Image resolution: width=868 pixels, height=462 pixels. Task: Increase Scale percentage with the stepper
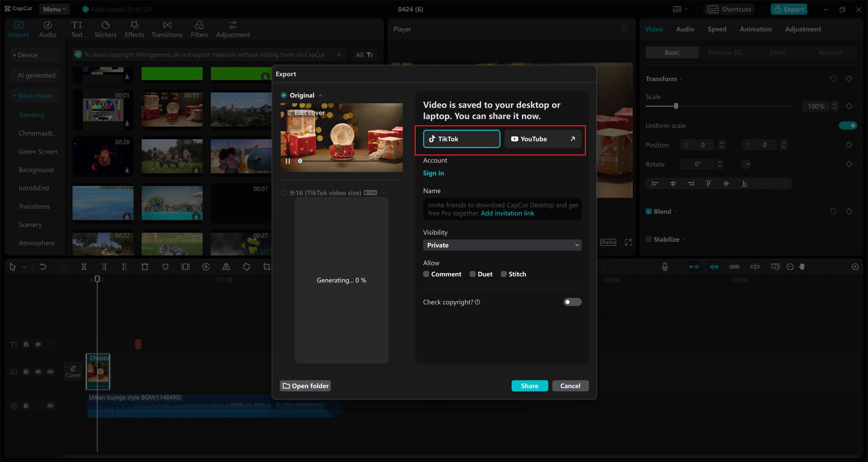click(835, 104)
